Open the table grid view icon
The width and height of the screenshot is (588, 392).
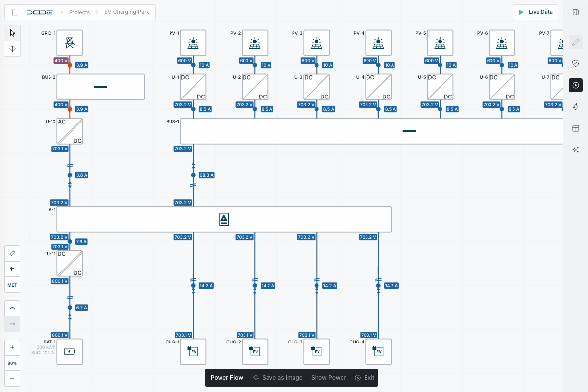[576, 128]
